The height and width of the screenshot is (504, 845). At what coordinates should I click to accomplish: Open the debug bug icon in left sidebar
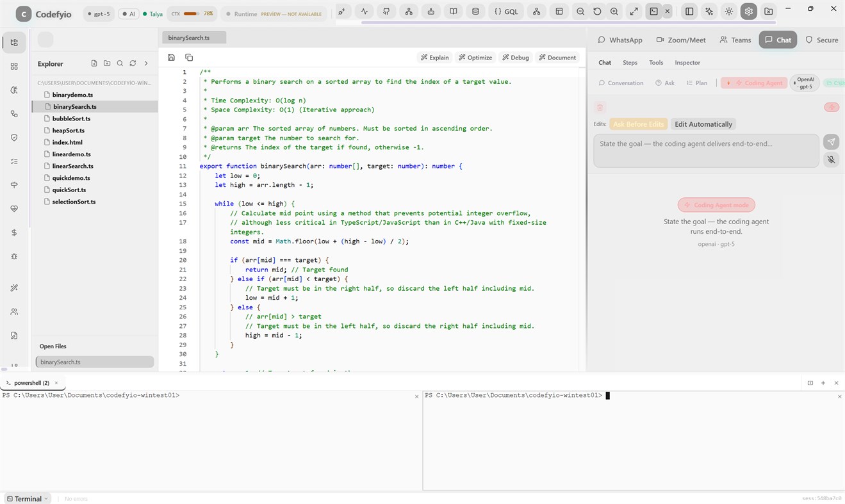14,256
